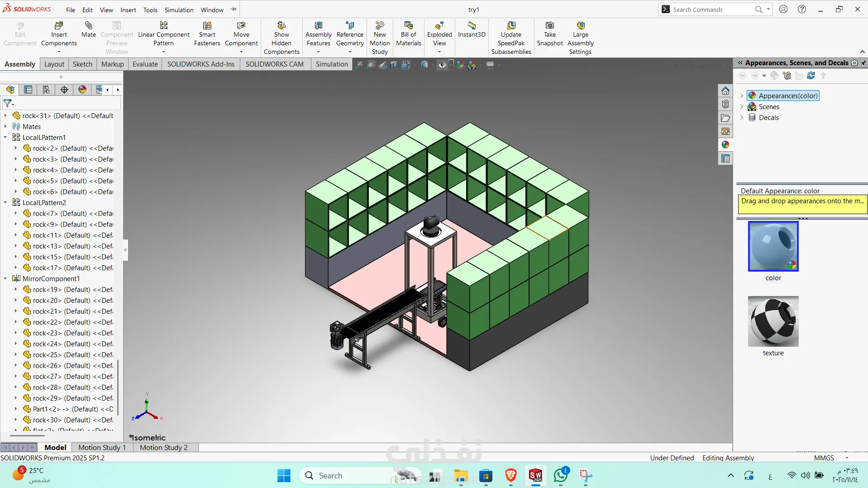Viewport: 868px width, 488px height.
Task: Open Appearances pane settings gear
Action: 854,63
